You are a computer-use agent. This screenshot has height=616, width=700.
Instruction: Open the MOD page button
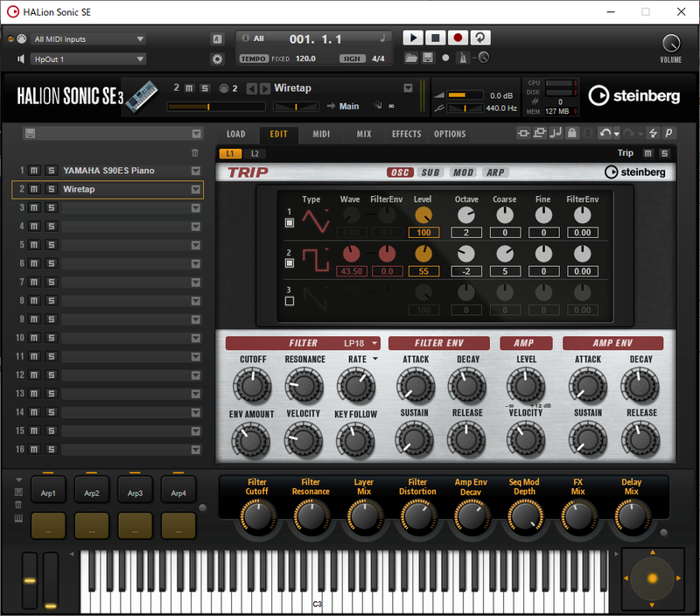click(x=463, y=172)
